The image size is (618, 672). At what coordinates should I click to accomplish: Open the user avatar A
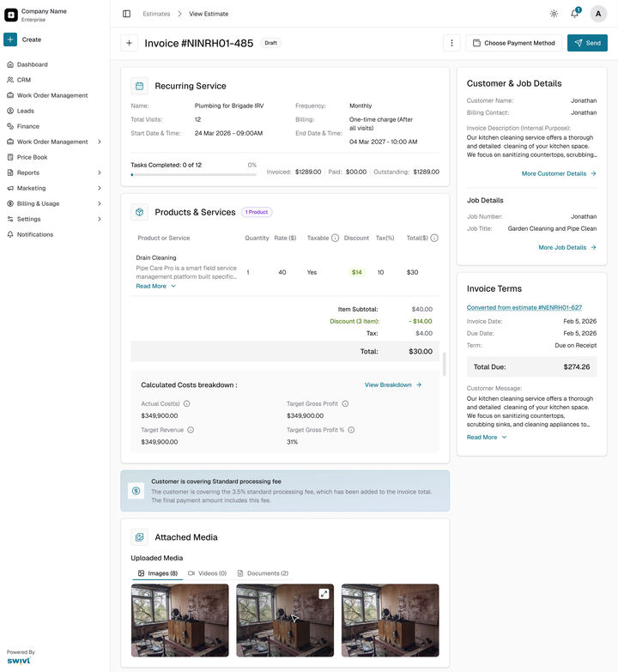598,14
